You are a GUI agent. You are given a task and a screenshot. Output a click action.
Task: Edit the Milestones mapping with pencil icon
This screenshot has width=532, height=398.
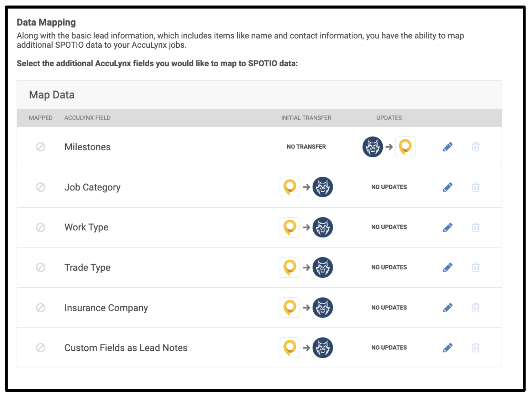click(448, 147)
